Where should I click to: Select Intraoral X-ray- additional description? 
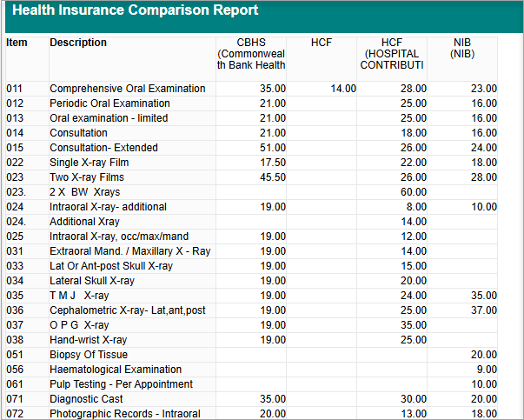(108, 207)
